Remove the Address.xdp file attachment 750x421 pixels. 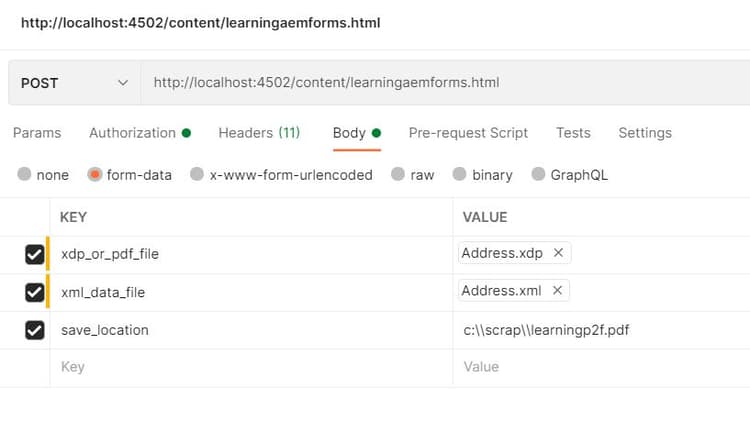558,253
